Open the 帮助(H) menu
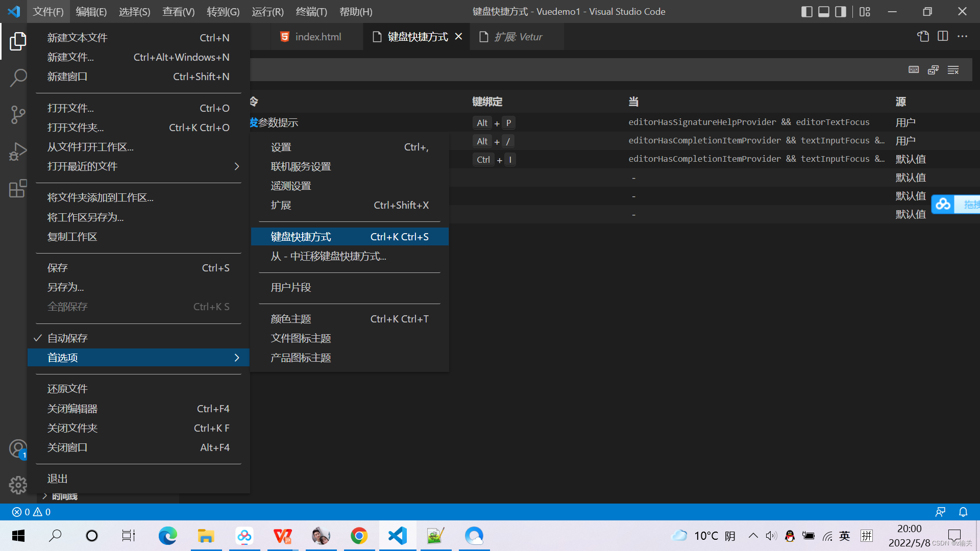980x551 pixels. pos(356,11)
